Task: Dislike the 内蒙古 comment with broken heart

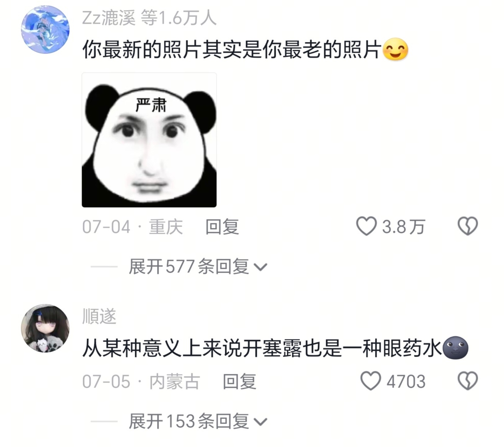Action: click(467, 381)
